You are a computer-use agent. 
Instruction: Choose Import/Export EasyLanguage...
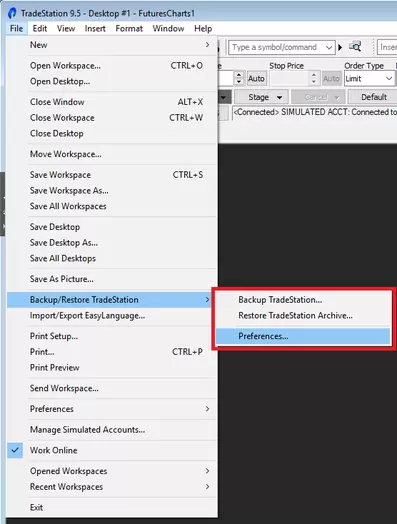pyautogui.click(x=112, y=315)
